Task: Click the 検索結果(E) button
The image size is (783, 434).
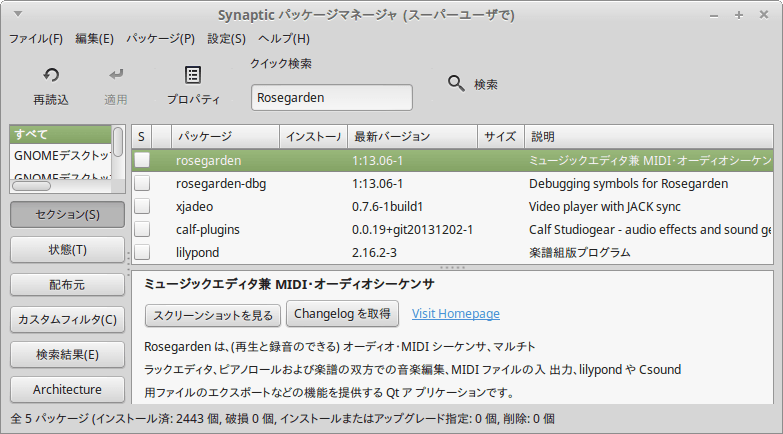Action: pos(67,355)
